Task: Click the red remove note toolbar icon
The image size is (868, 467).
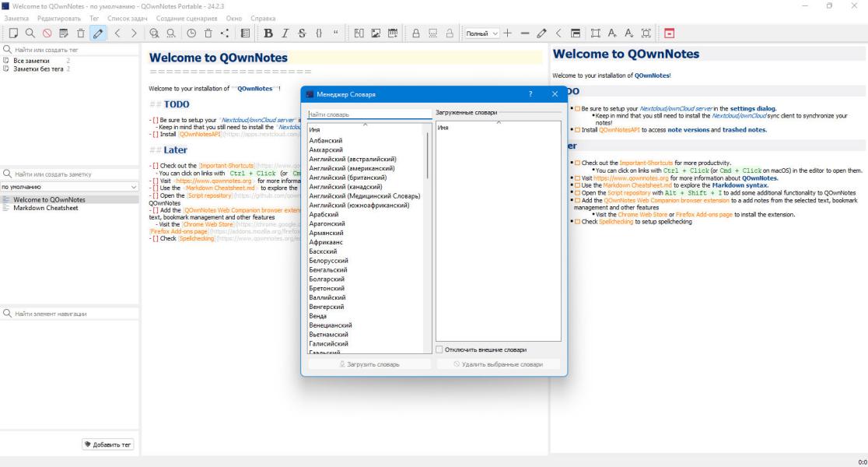Action: [47, 33]
